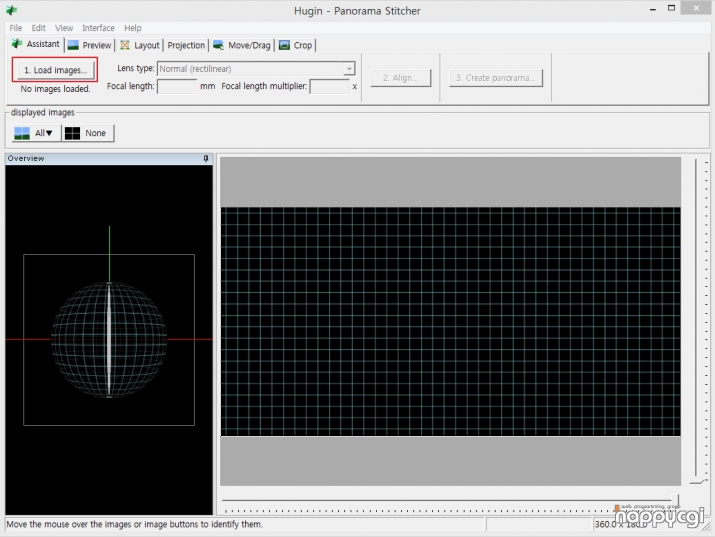
Task: Open the Help menu
Action: click(x=133, y=28)
